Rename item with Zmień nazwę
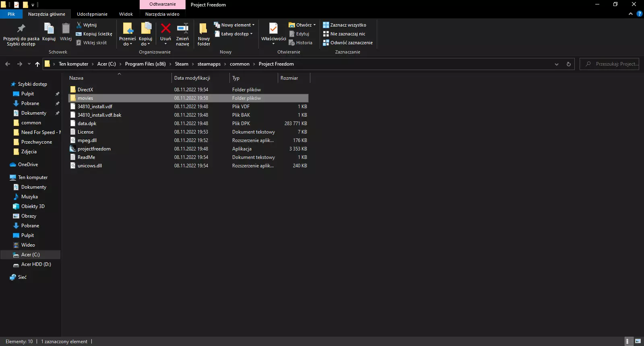The width and height of the screenshot is (644, 346). 182,35
